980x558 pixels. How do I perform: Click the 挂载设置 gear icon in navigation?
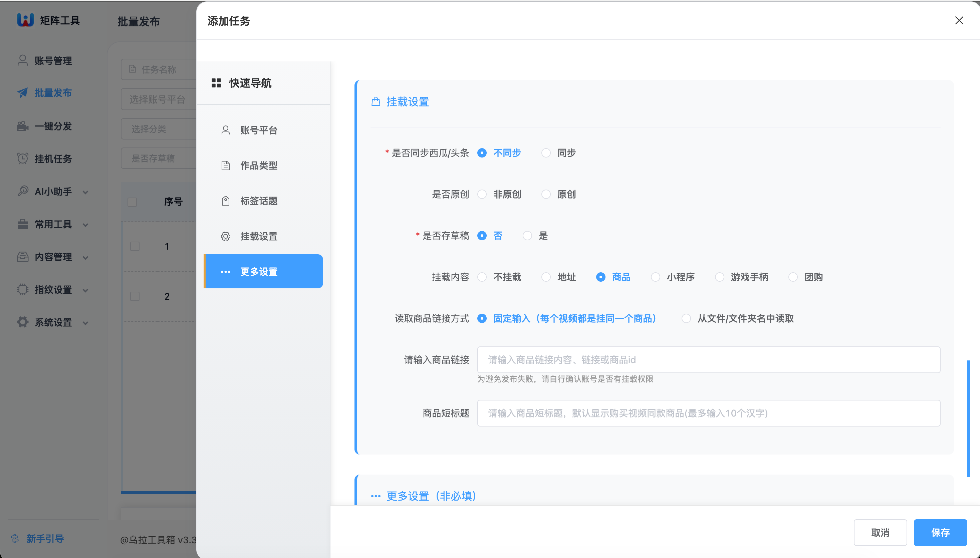(226, 236)
